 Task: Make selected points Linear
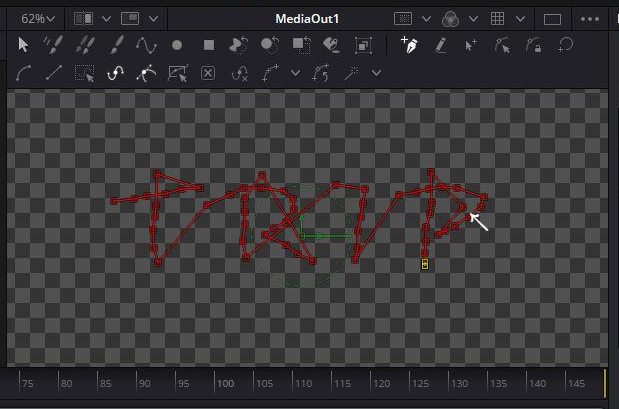(x=54, y=73)
